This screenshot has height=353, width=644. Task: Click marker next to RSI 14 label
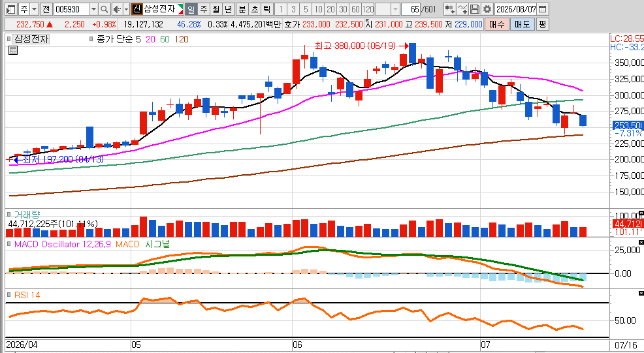tap(9, 295)
